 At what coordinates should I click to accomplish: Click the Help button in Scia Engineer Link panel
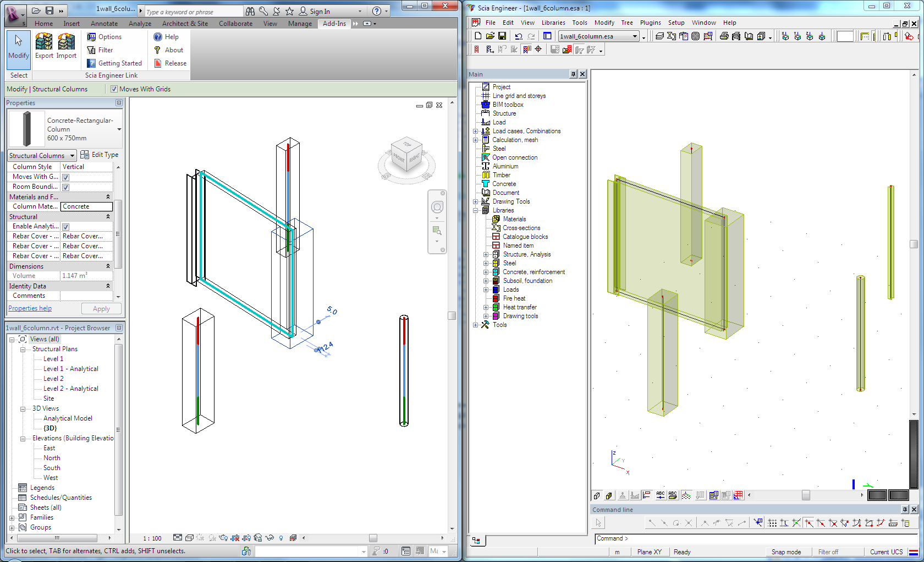coord(166,37)
